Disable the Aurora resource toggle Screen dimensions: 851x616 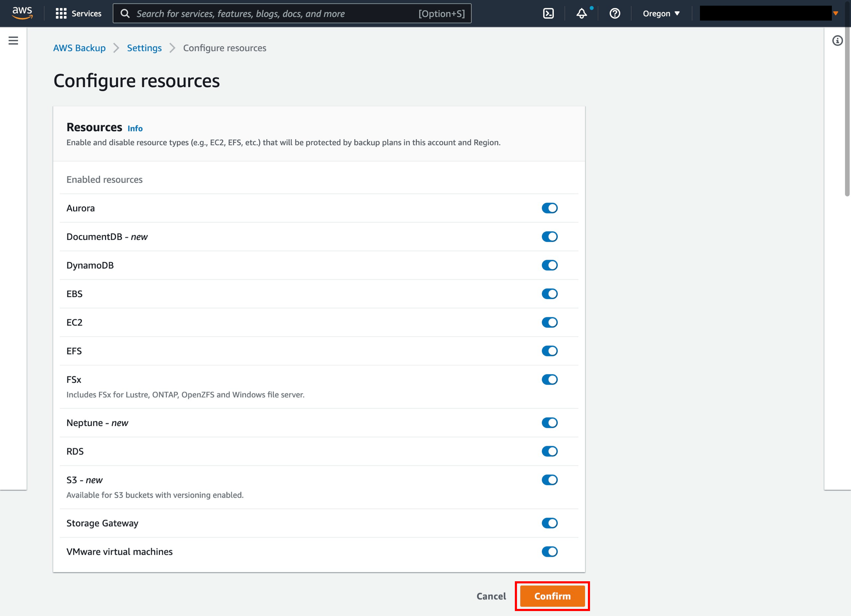pyautogui.click(x=550, y=208)
